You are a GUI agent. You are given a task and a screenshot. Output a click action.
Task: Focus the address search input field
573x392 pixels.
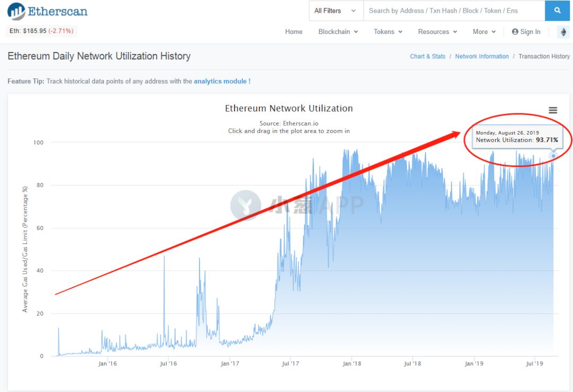click(x=454, y=11)
